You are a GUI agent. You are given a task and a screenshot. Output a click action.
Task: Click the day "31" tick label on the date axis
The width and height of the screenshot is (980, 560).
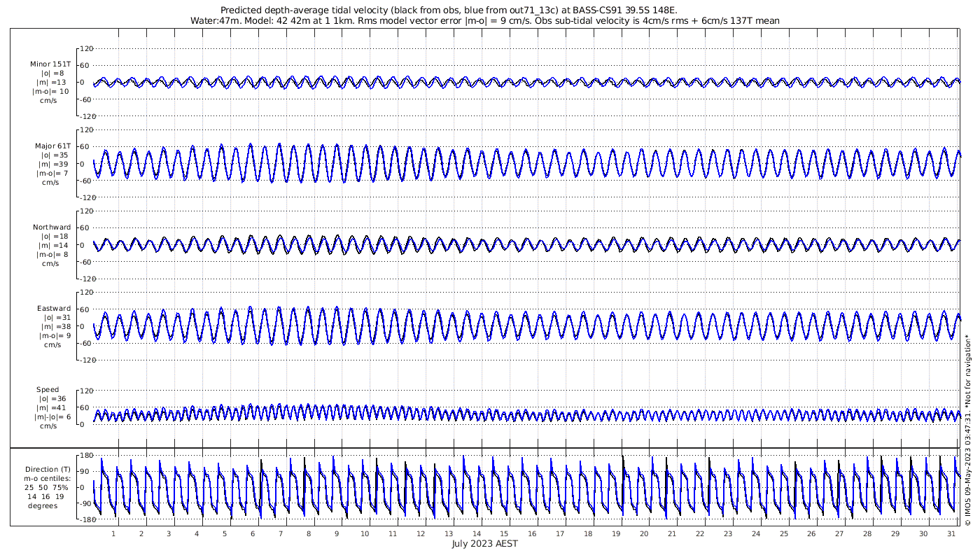click(951, 533)
